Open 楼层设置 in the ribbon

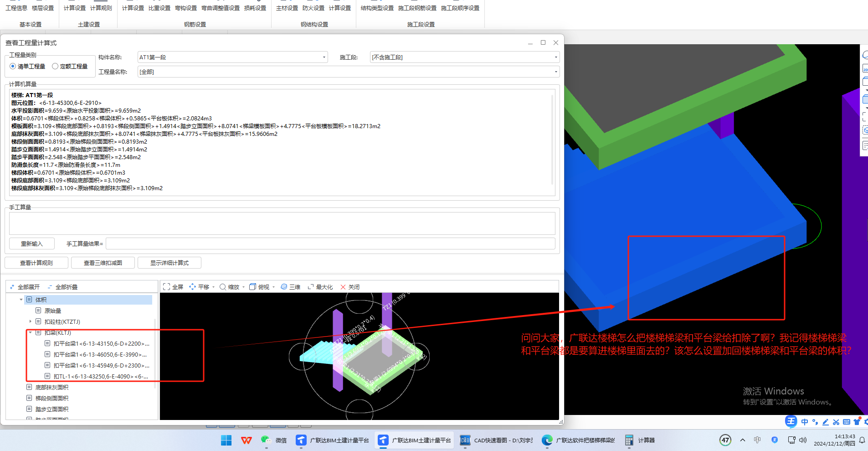point(43,8)
